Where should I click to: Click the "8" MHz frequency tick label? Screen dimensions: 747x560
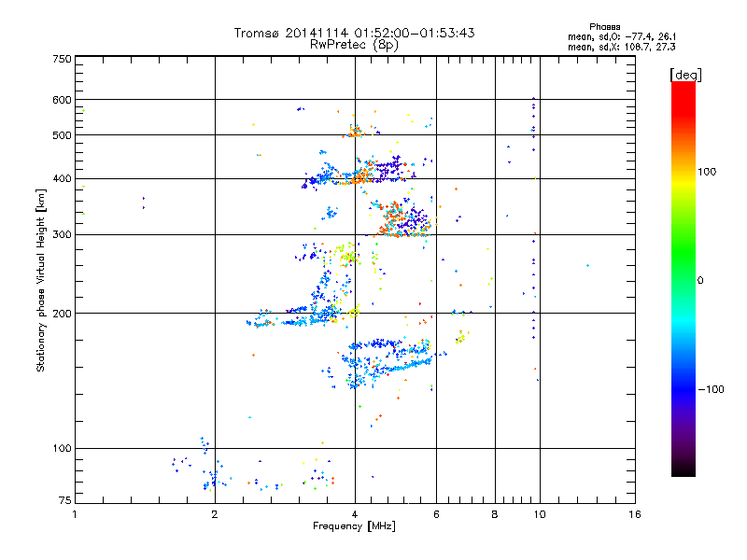pos(495,514)
